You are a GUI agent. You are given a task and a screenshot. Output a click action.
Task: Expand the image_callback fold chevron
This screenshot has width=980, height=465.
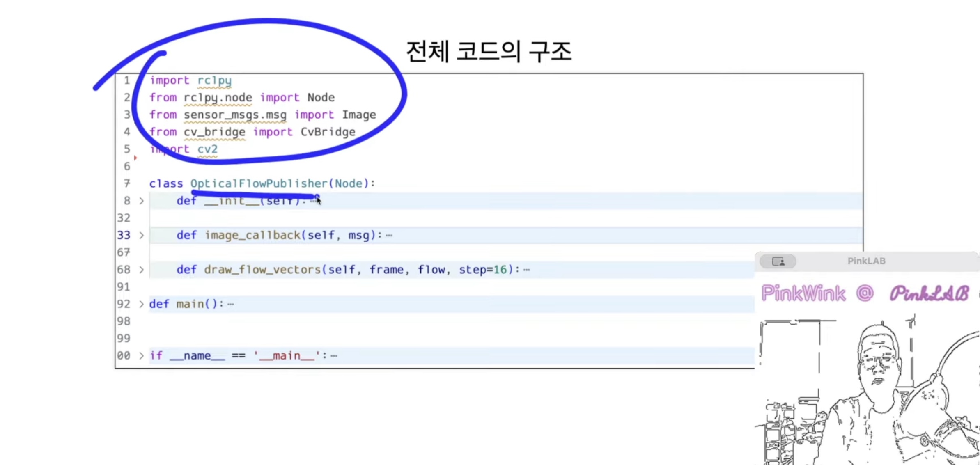point(141,235)
